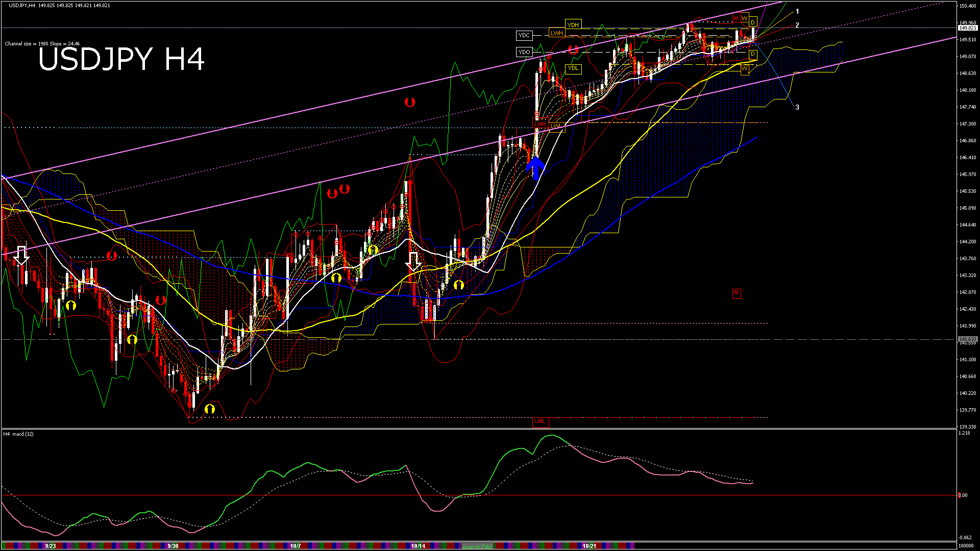Click the red M box at top right
Viewport: 980px width, 551px height.
pos(736,18)
